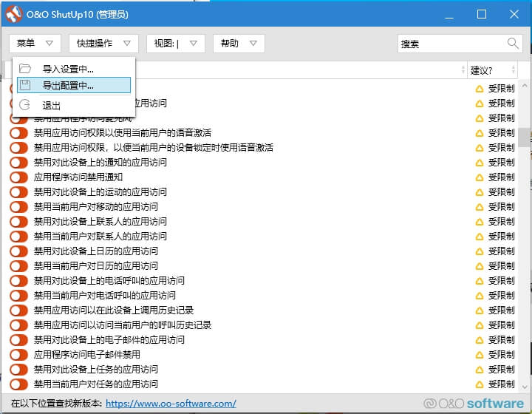Click warning triangle on 禁用应用访问以在此设备上调用历史记录 row
The height and width of the screenshot is (414, 532).
479,310
